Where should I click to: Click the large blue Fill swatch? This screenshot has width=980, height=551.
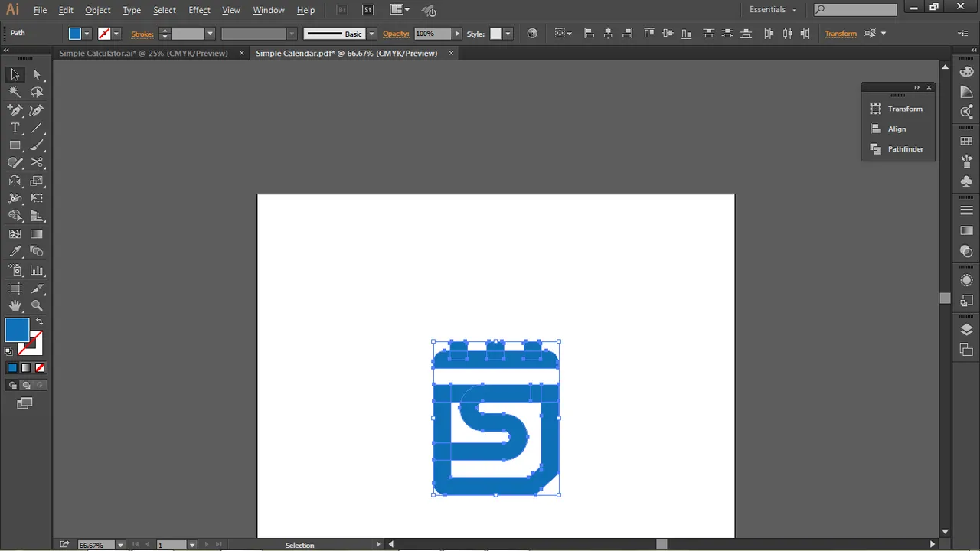point(17,330)
